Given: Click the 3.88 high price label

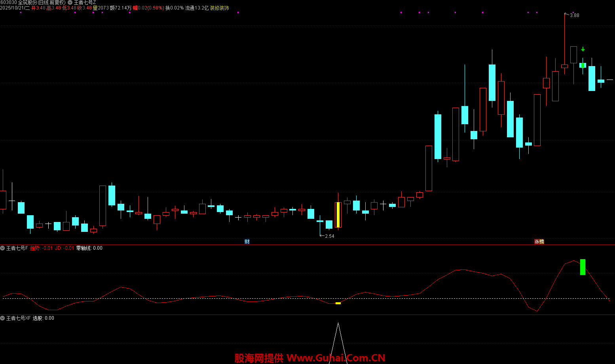Looking at the screenshot, I should point(574,15).
